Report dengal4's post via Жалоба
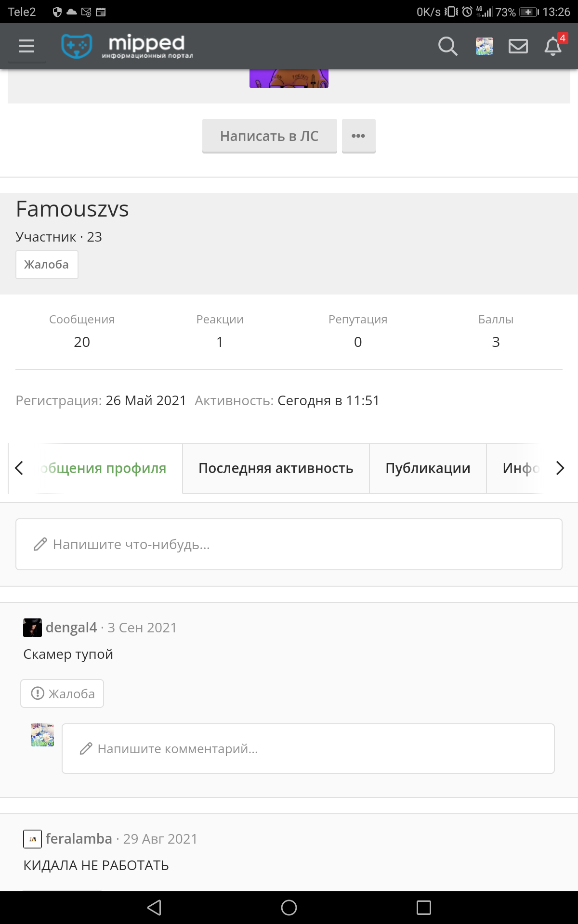Screen dimensions: 578x924 tap(62, 693)
